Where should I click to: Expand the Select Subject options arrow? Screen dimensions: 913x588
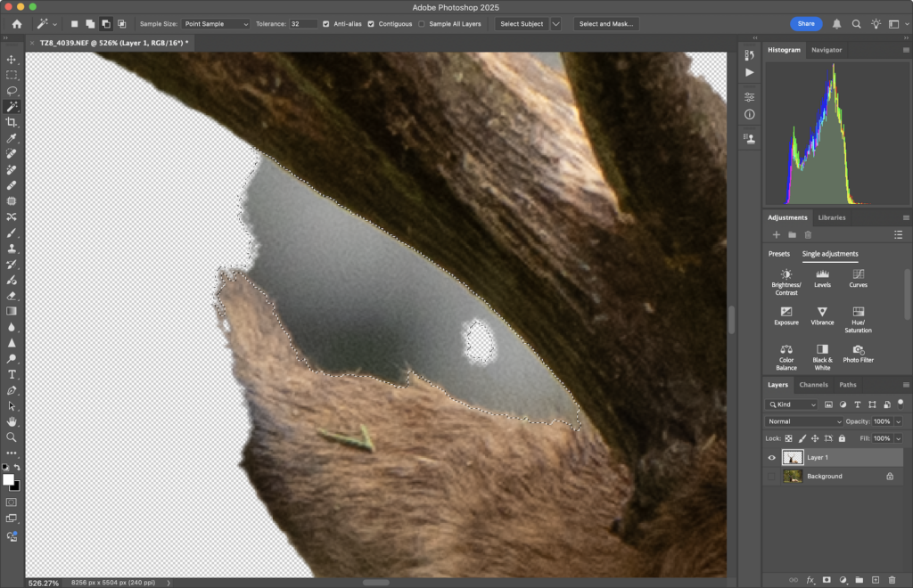click(556, 24)
